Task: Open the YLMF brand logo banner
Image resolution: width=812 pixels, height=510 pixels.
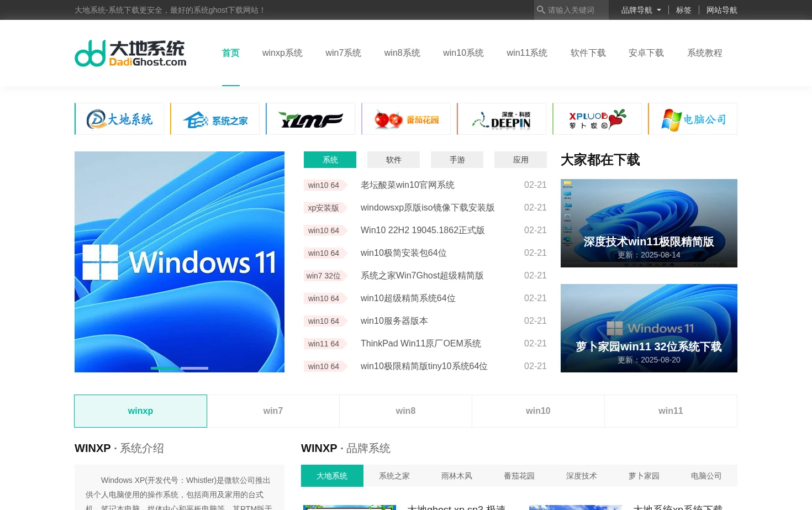Action: click(x=310, y=119)
